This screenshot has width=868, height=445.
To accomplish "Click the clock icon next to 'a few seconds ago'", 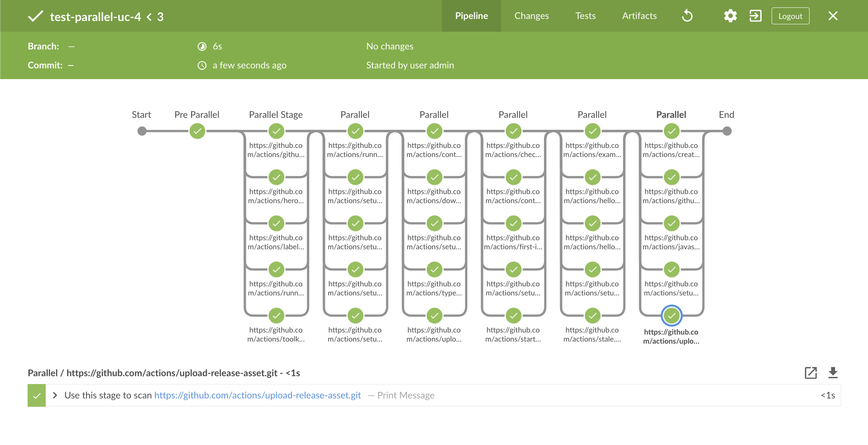I will [x=202, y=66].
